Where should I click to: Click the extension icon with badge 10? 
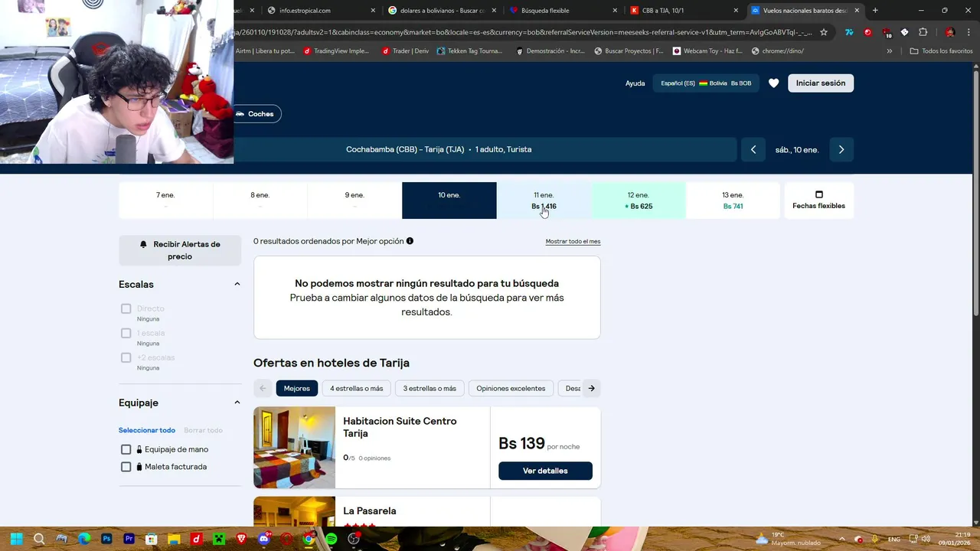pos(887,33)
